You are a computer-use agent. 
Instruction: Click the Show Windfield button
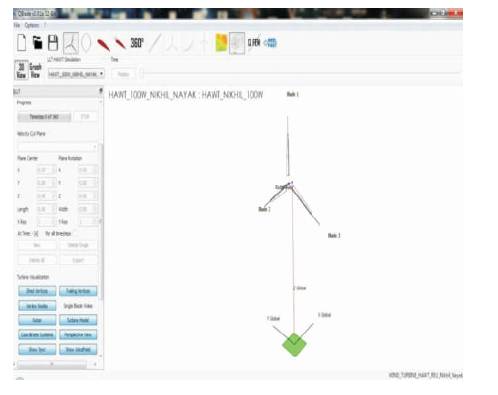pyautogui.click(x=78, y=349)
